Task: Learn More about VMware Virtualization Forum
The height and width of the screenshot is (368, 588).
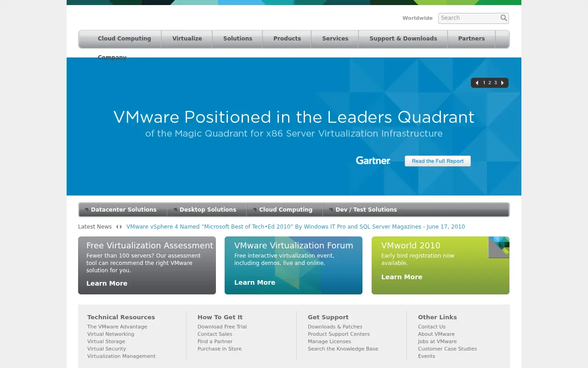Action: [x=254, y=282]
